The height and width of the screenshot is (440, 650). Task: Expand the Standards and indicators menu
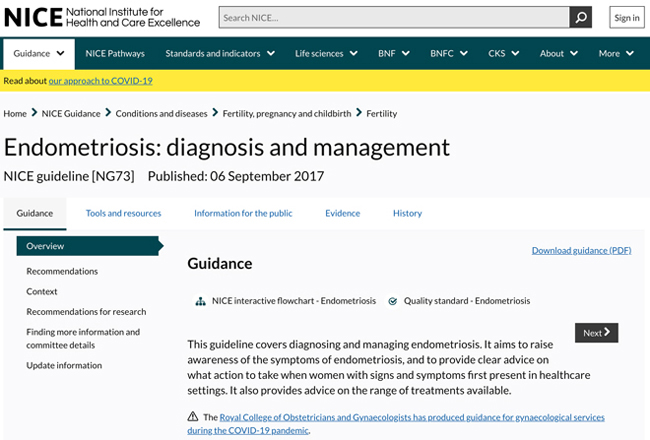point(220,53)
